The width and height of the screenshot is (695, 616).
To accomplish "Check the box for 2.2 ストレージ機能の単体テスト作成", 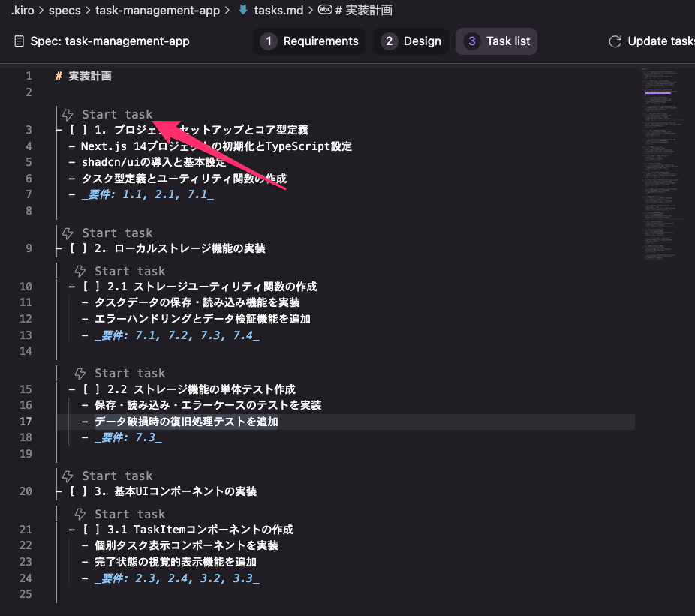I will click(x=92, y=389).
